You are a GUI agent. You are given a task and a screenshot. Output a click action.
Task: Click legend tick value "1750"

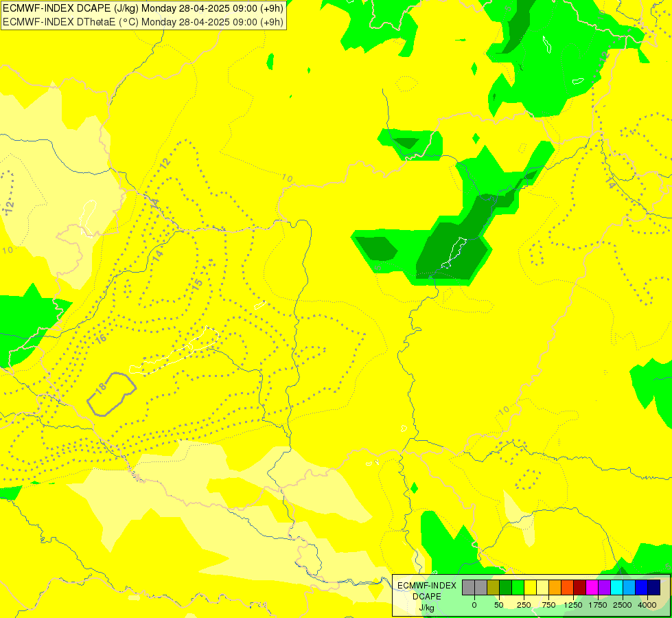(598, 605)
